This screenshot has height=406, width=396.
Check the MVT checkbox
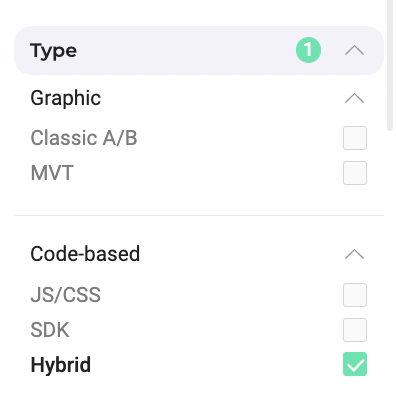(355, 173)
